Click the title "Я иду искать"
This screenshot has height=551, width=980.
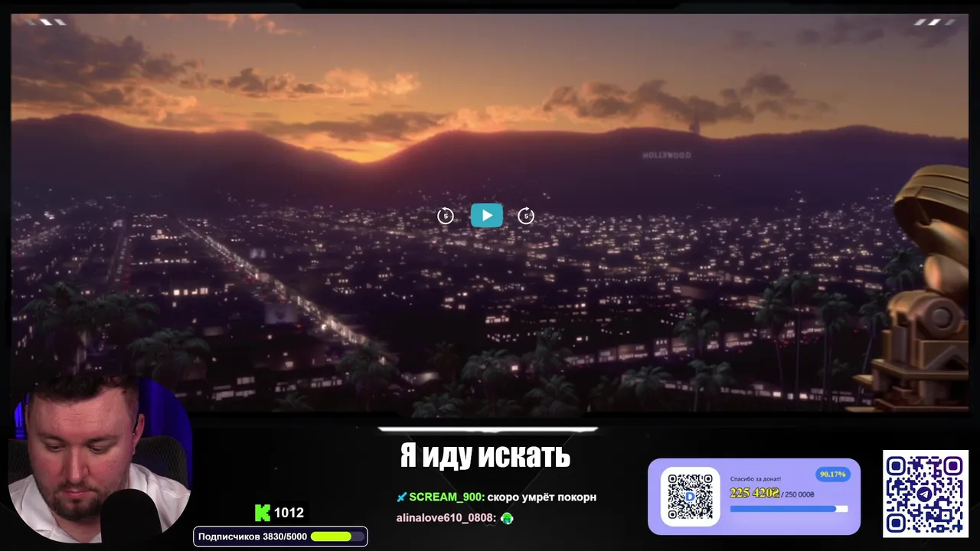pyautogui.click(x=485, y=455)
